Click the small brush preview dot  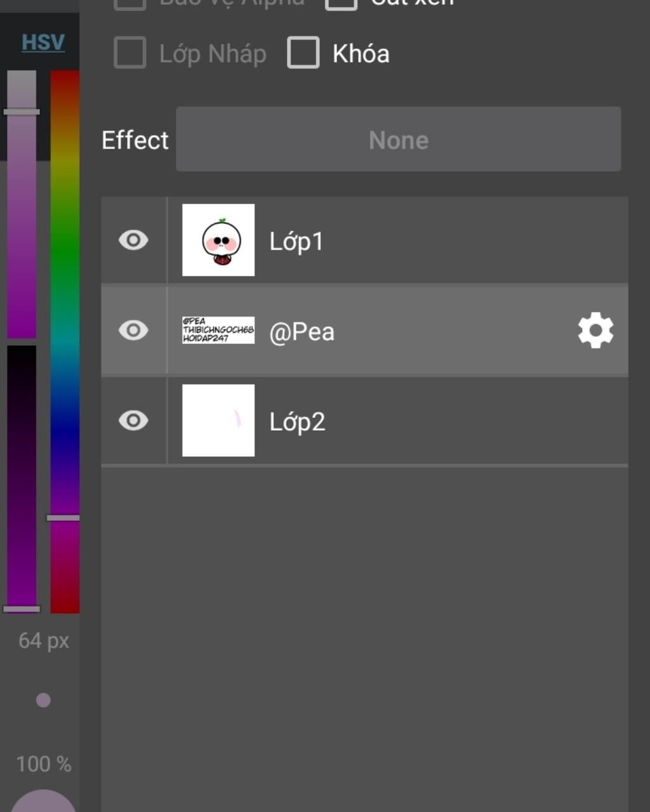click(x=43, y=700)
